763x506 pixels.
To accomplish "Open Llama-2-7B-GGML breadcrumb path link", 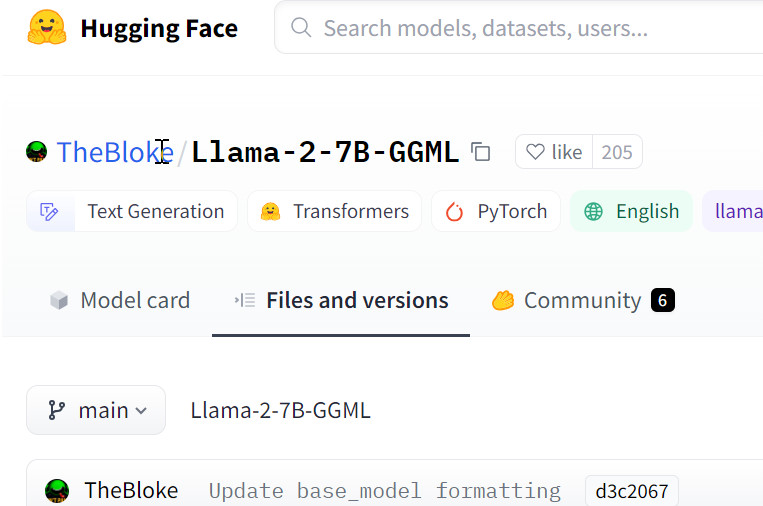I will click(x=280, y=410).
